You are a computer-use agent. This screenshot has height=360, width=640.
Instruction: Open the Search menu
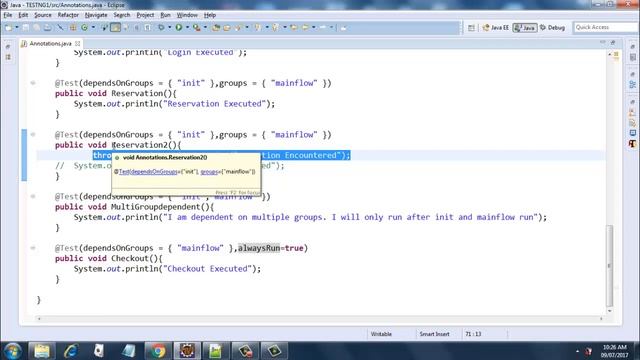click(x=122, y=15)
